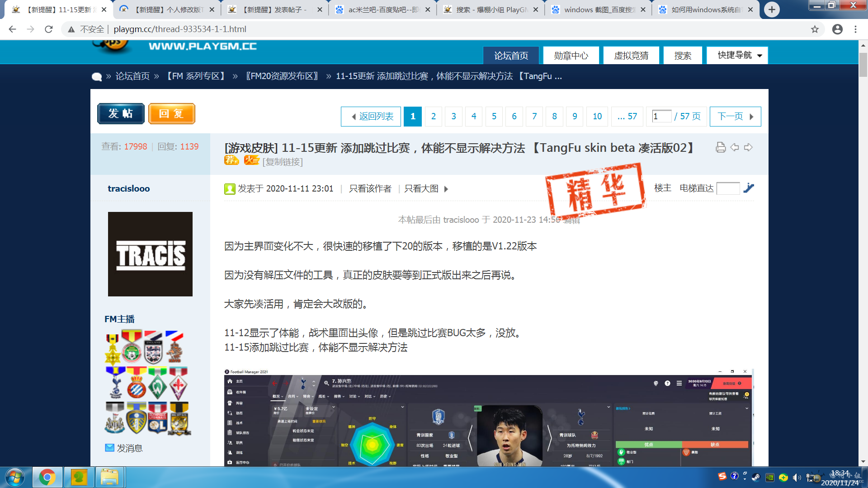Screen dimensions: 868x488
Task: Go to page 10 of thread
Action: pos(597,117)
